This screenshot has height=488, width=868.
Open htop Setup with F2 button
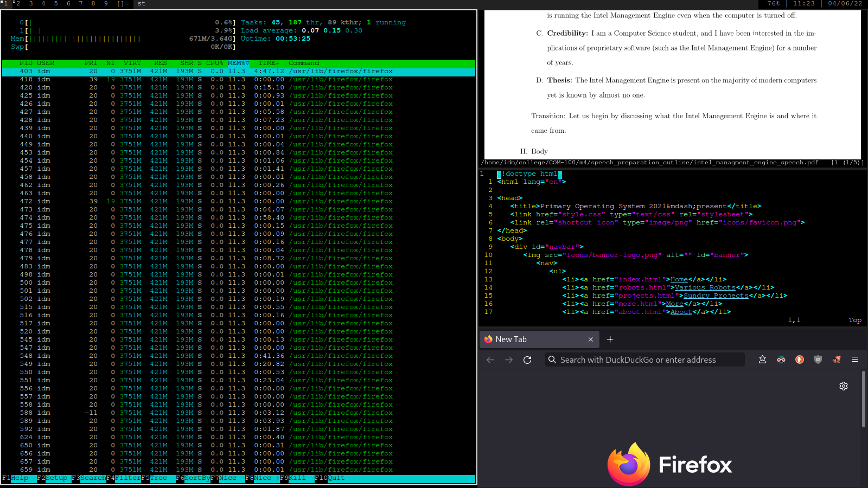point(53,478)
